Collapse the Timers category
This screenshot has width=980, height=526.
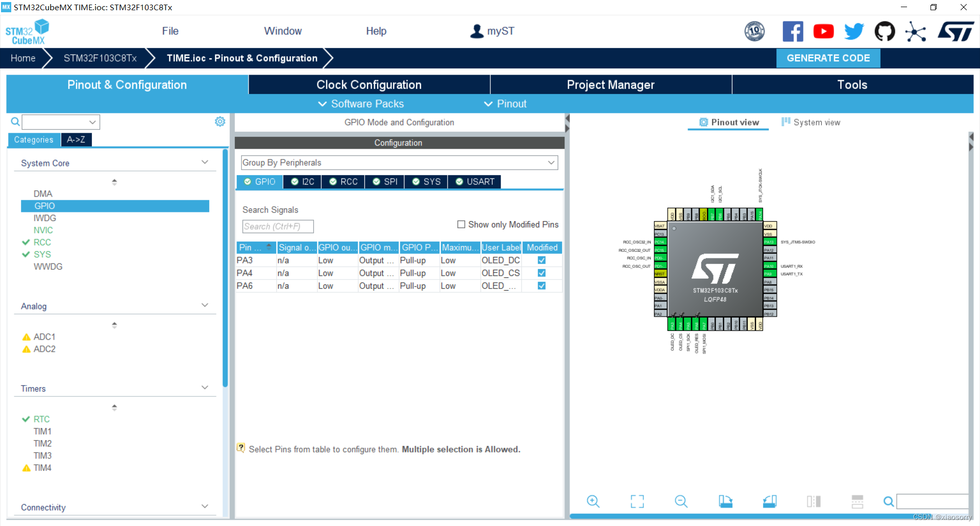coord(205,388)
